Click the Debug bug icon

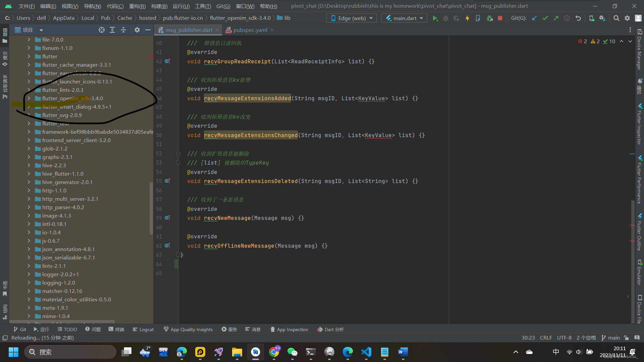point(445,18)
